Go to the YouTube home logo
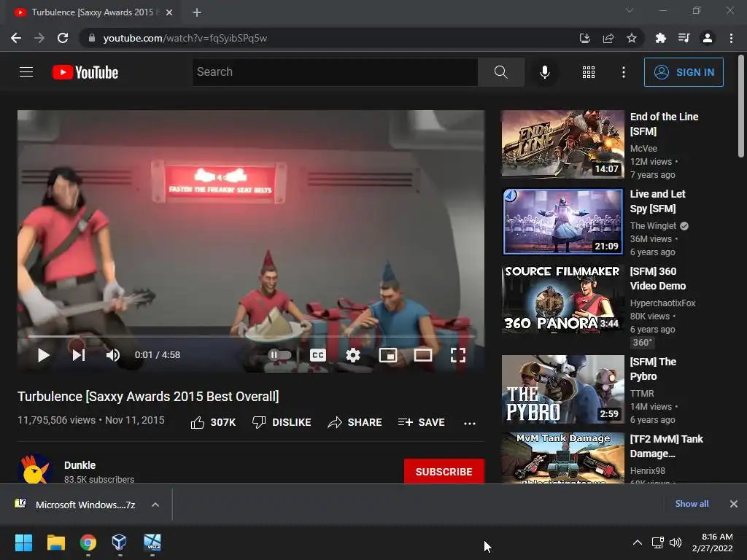 point(85,72)
